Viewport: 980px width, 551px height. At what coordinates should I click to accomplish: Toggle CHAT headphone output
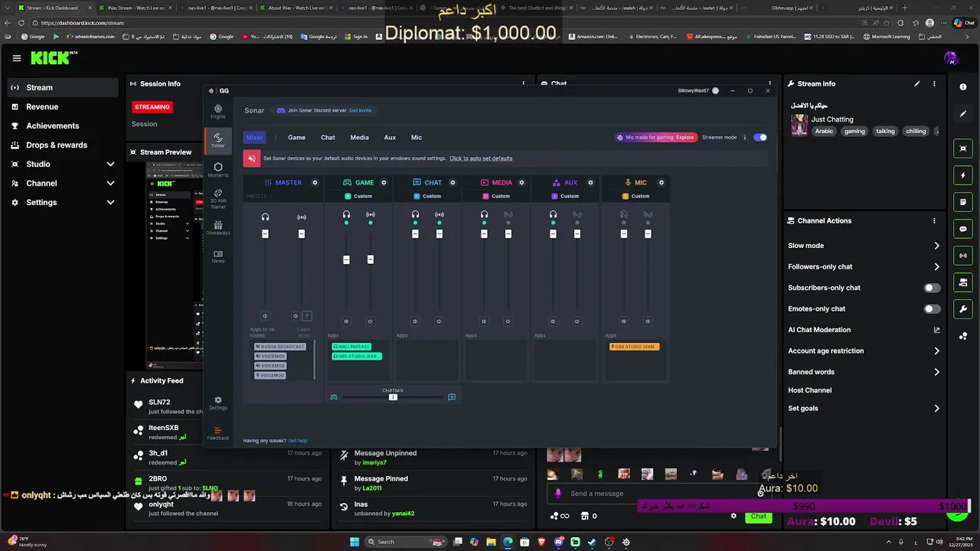(415, 215)
